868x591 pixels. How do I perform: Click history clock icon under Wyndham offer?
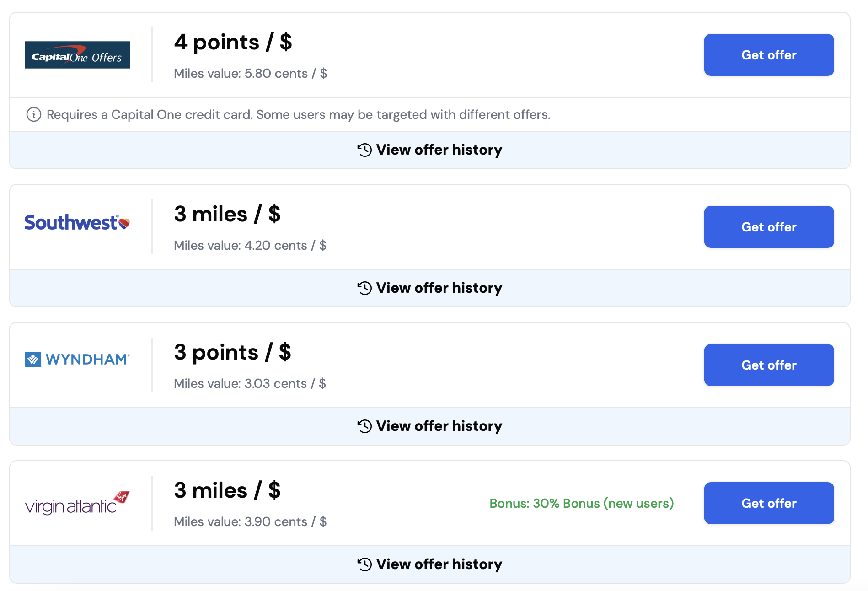364,426
